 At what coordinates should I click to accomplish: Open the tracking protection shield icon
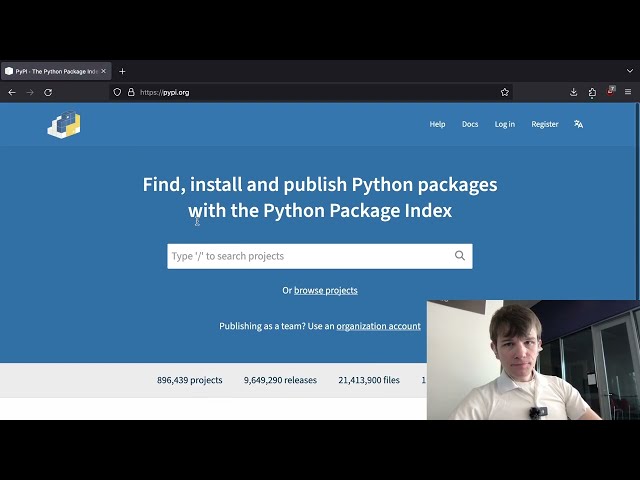coord(117,92)
